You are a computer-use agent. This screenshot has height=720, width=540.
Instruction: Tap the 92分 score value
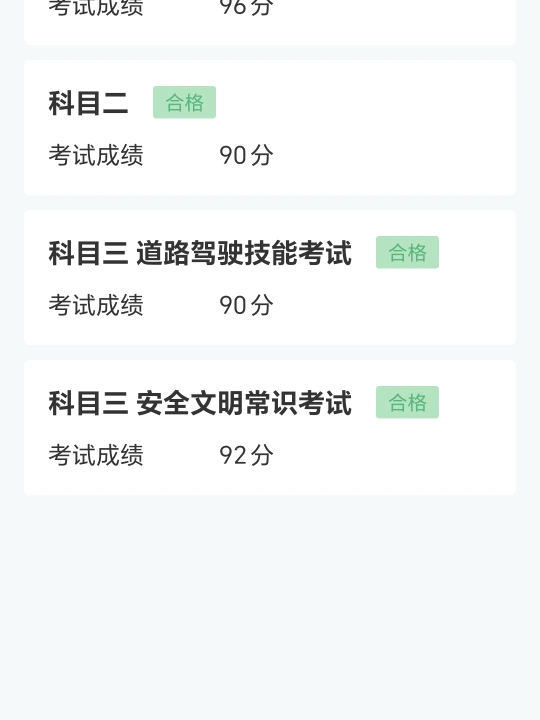point(246,455)
